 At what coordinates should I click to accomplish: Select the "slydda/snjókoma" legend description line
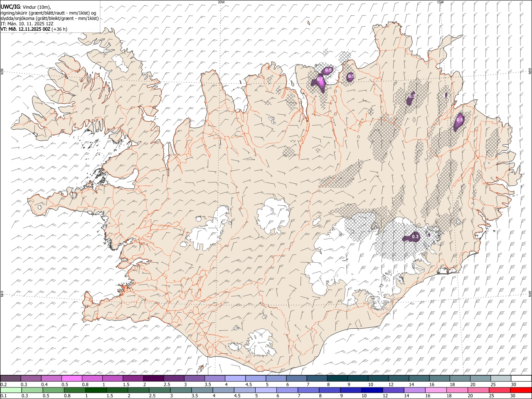pos(50,18)
